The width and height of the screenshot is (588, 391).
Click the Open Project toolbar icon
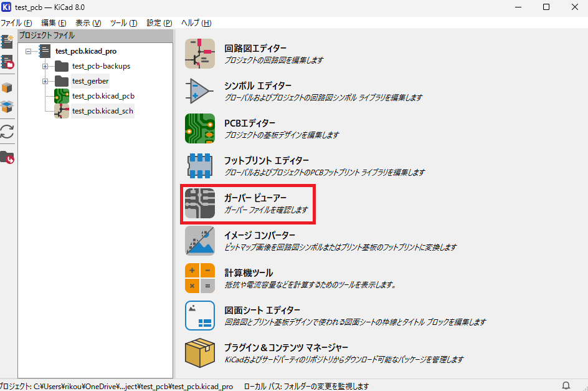click(x=7, y=62)
